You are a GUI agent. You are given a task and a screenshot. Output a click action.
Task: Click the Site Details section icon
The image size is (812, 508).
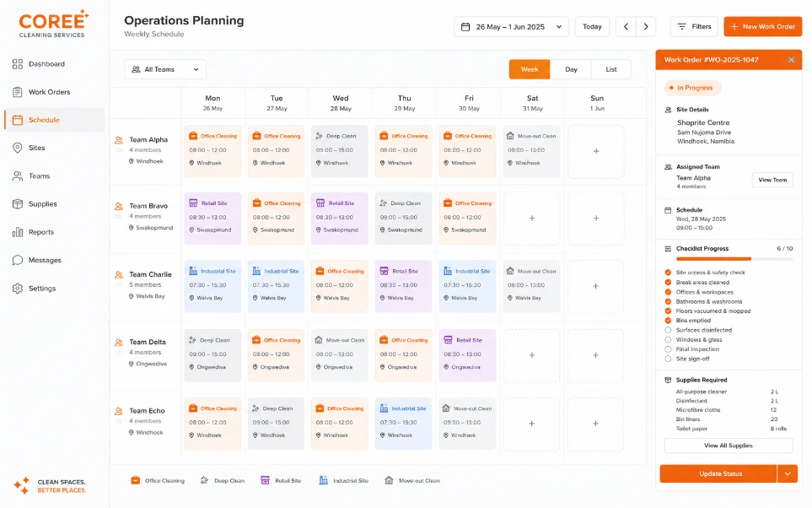click(x=668, y=110)
